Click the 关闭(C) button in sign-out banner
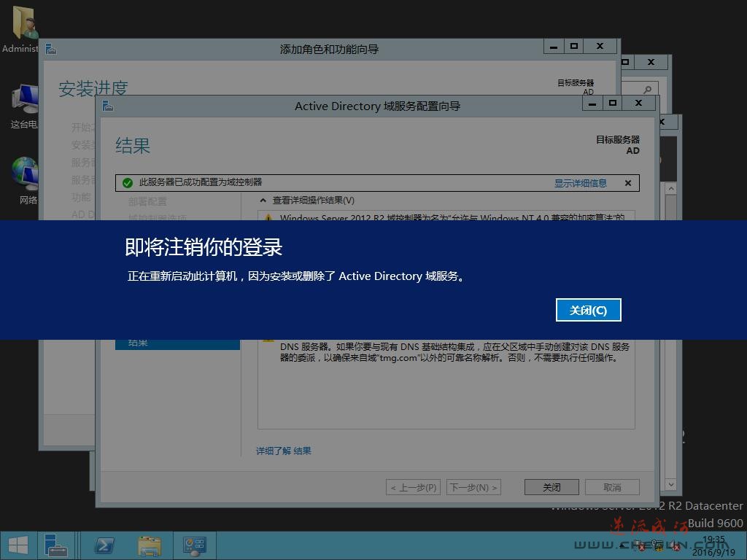747x560 pixels. click(x=589, y=310)
